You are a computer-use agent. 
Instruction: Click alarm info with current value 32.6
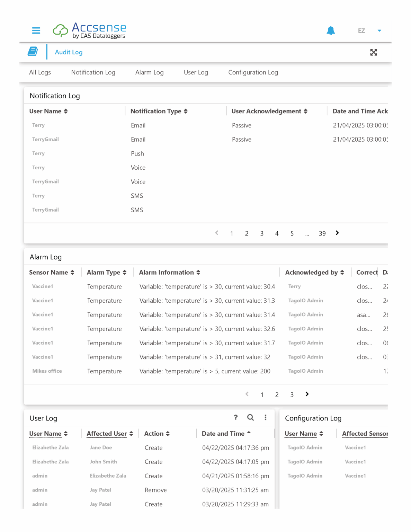pyautogui.click(x=207, y=329)
